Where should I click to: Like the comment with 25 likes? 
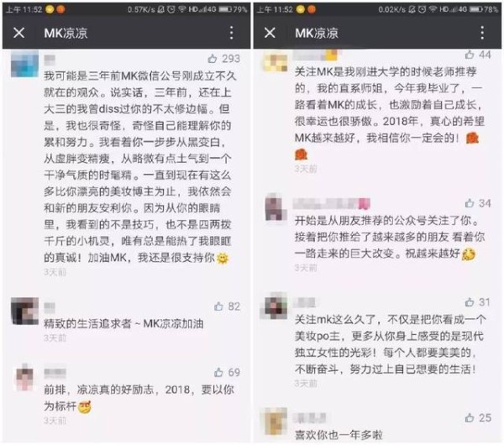470,417
